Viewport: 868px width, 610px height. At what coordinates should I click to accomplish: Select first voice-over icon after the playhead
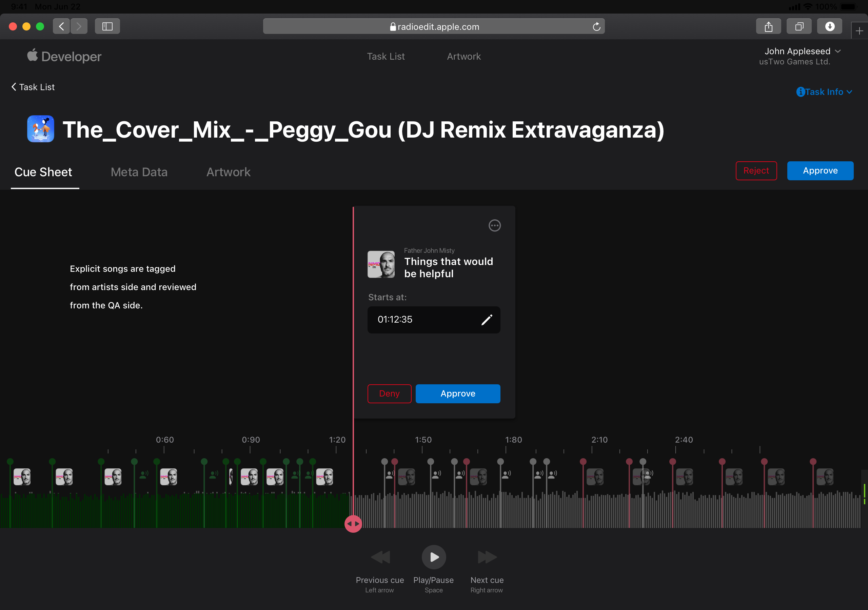click(x=390, y=475)
